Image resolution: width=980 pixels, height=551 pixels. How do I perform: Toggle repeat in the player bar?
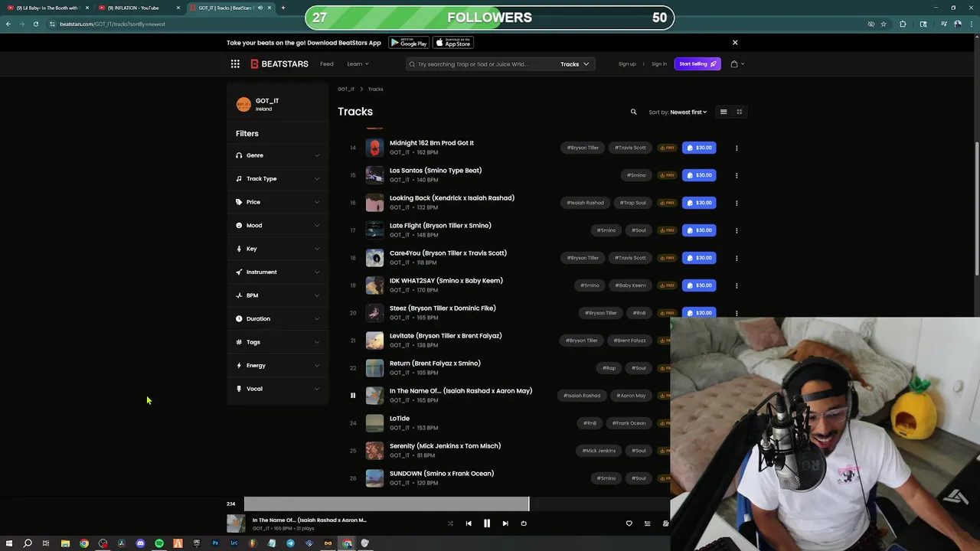(524, 523)
